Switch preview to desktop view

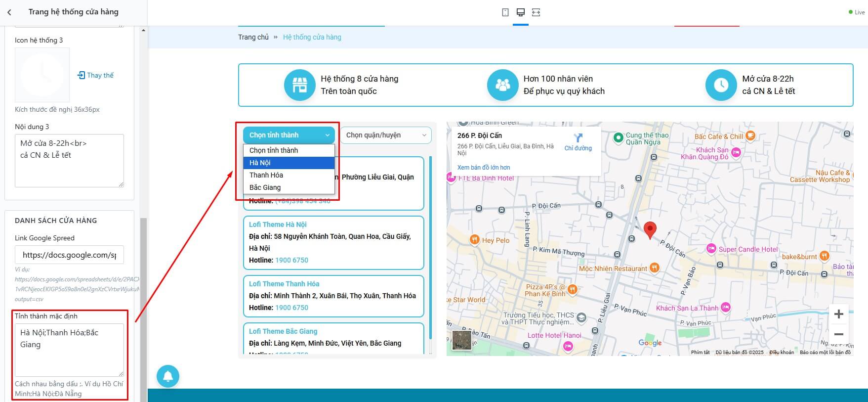[x=520, y=12]
